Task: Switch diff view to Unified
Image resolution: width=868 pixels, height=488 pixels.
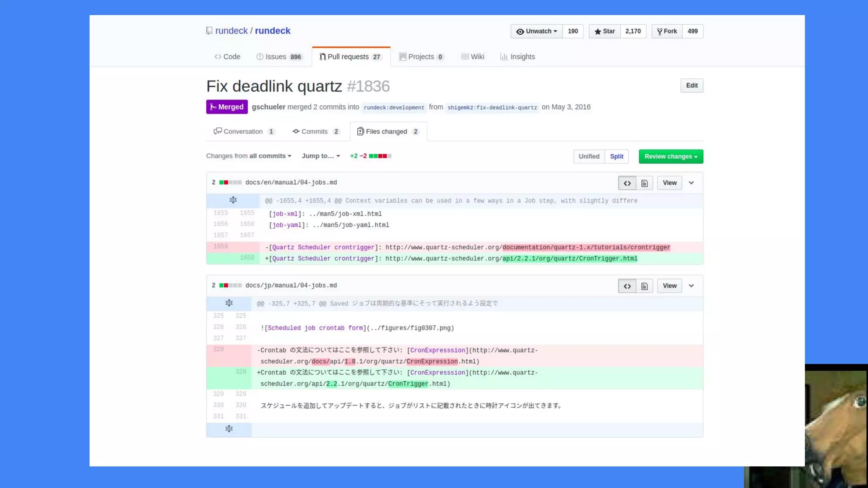Action: [x=589, y=157]
